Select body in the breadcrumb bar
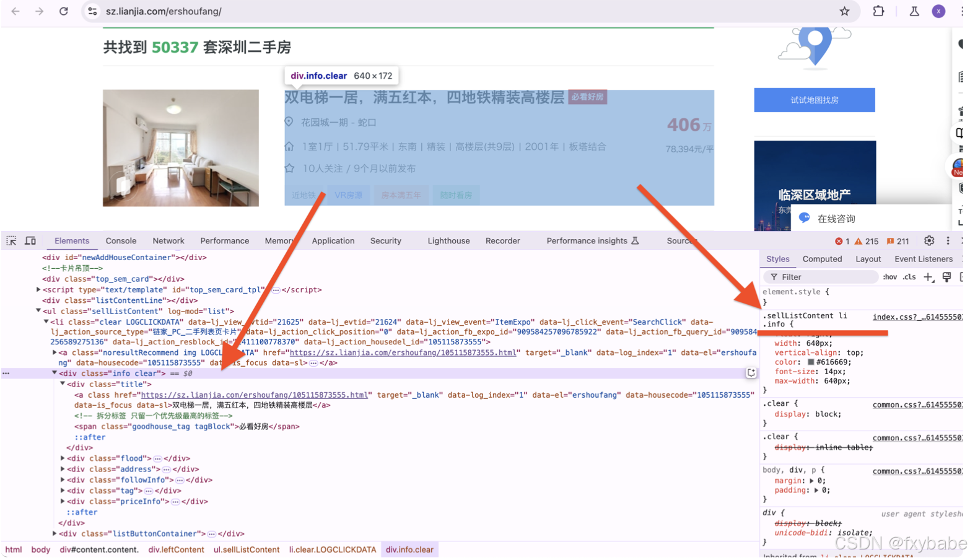970x560 pixels. point(41,549)
